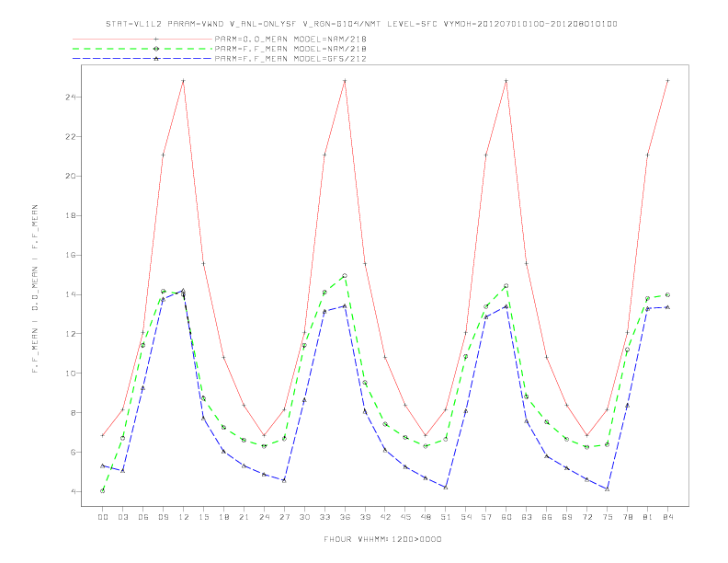The width and height of the screenshot is (728, 563).
Task: Click x-axis tick label 48
Action: coord(426,517)
